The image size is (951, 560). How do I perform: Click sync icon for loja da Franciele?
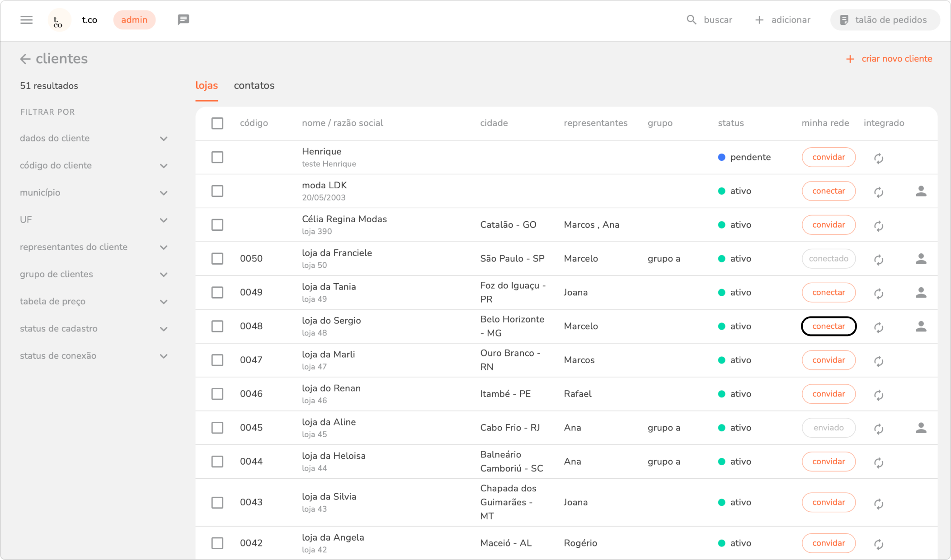click(x=878, y=259)
